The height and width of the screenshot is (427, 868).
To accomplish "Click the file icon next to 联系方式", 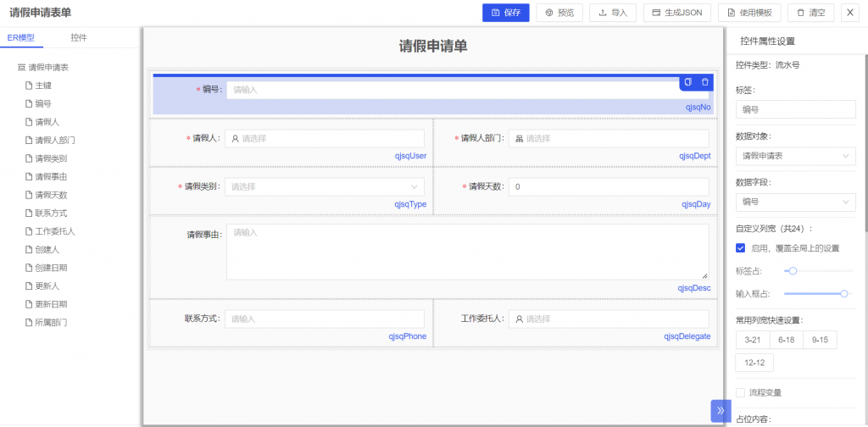I will coord(29,213).
